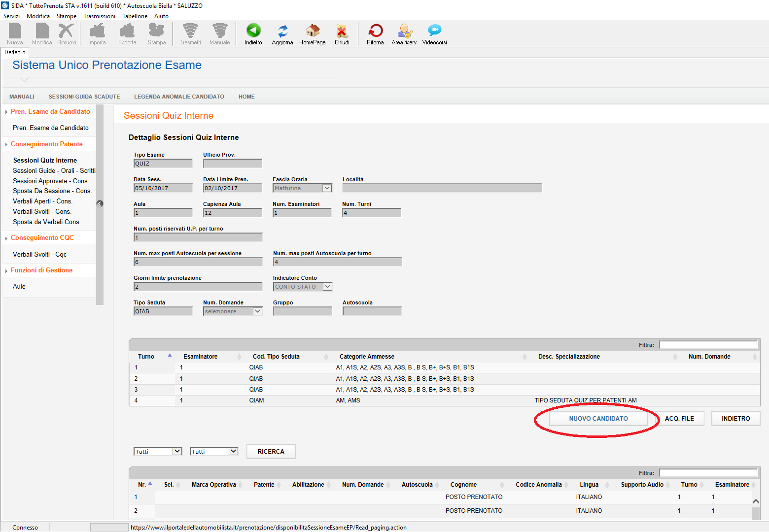Click the Filtra field above candidates table

coord(708,473)
